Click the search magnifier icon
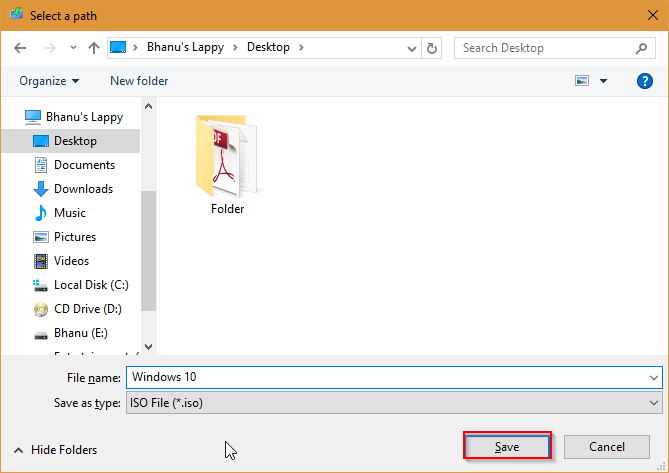669x473 pixels. click(x=641, y=48)
